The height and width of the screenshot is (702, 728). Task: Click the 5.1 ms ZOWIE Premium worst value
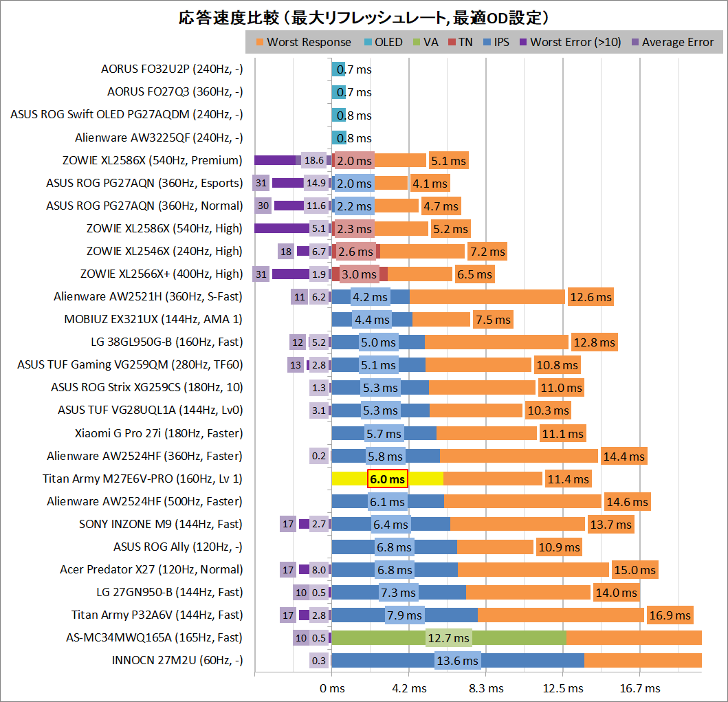click(x=448, y=161)
